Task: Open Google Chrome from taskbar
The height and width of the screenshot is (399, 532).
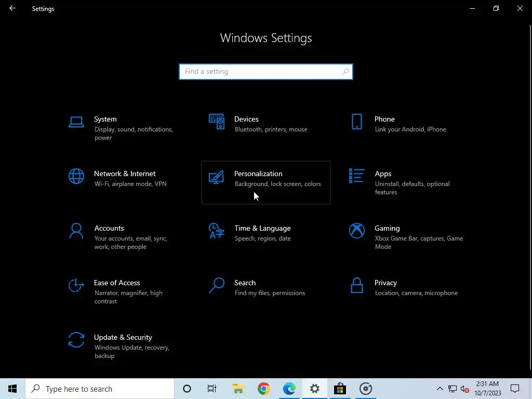Action: pyautogui.click(x=263, y=389)
